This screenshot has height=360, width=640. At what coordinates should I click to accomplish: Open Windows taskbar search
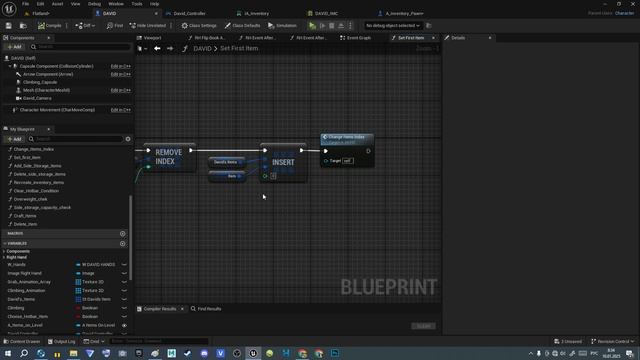point(24,353)
